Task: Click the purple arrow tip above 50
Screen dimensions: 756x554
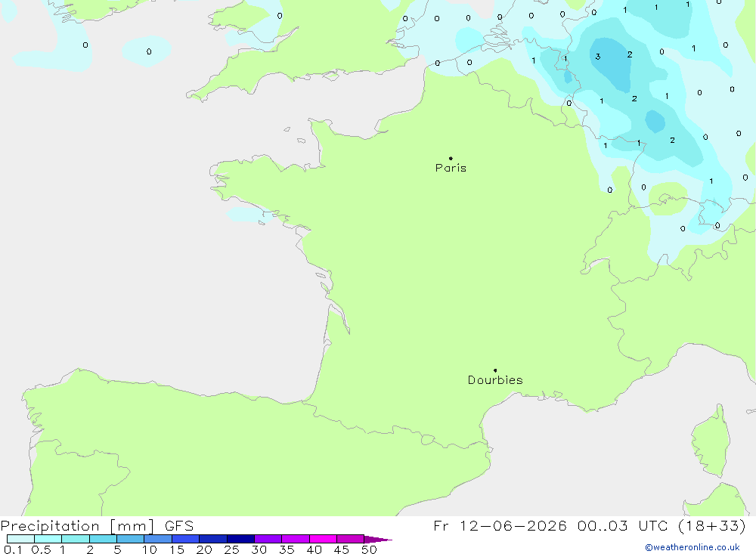Action: (x=378, y=540)
